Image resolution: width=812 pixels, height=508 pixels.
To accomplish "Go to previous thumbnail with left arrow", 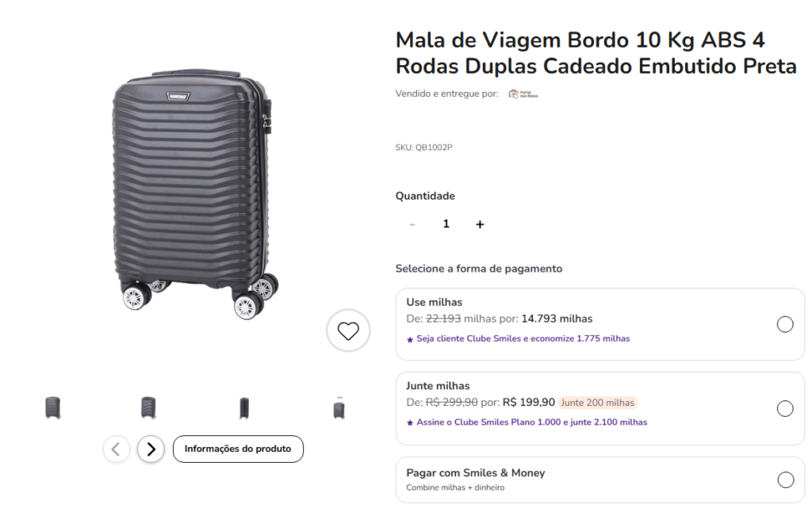I will pyautogui.click(x=116, y=449).
